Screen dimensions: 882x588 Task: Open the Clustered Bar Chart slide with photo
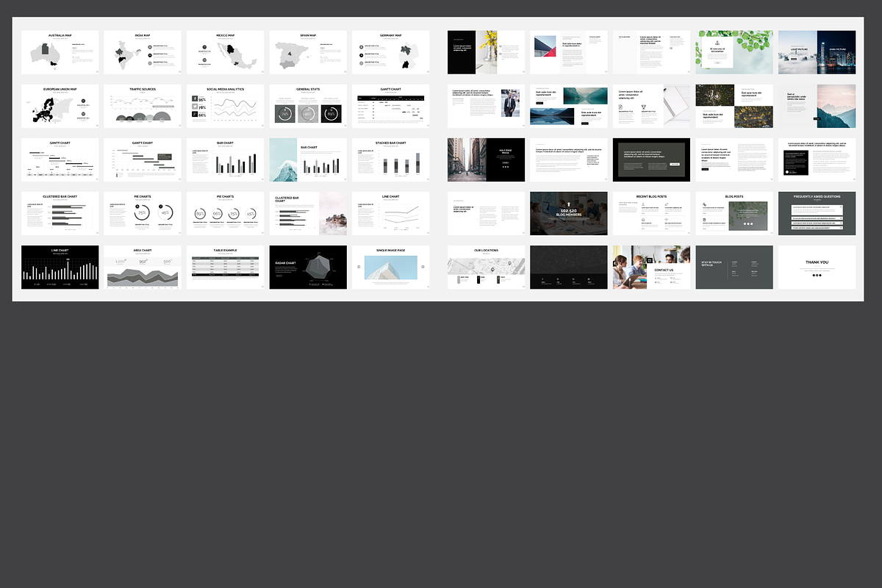pyautogui.click(x=308, y=213)
